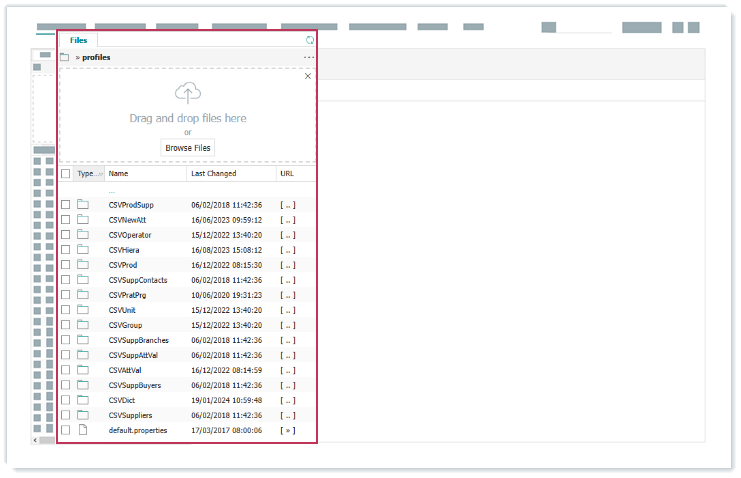Open the Type column dropdown

tap(99, 174)
